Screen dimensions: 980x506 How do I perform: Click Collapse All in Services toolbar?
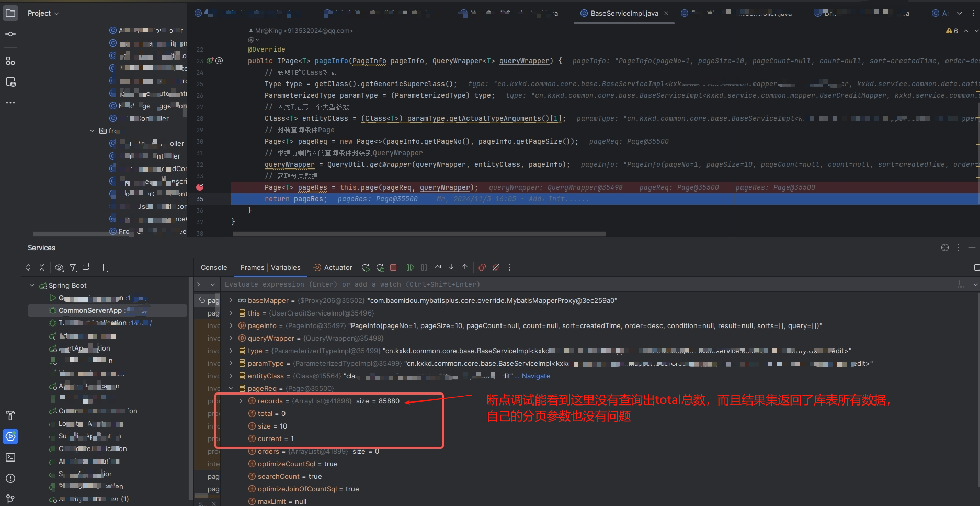42,267
